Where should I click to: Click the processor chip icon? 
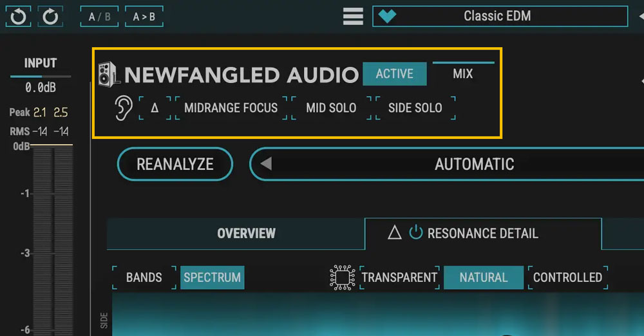(343, 277)
